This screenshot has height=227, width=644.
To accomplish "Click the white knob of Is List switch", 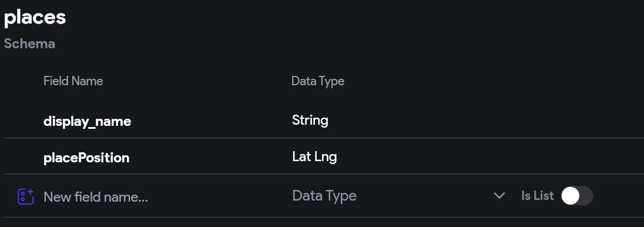I will click(570, 196).
